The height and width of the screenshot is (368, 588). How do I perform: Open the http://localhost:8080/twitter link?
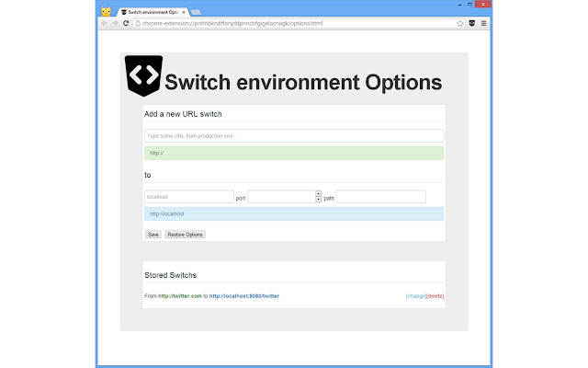244,296
